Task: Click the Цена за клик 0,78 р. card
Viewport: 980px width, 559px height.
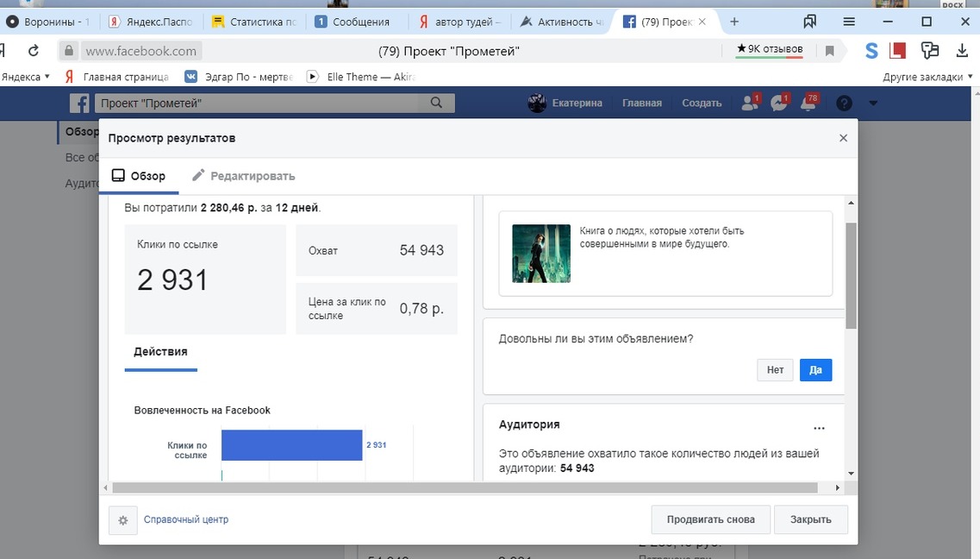Action: pos(377,308)
